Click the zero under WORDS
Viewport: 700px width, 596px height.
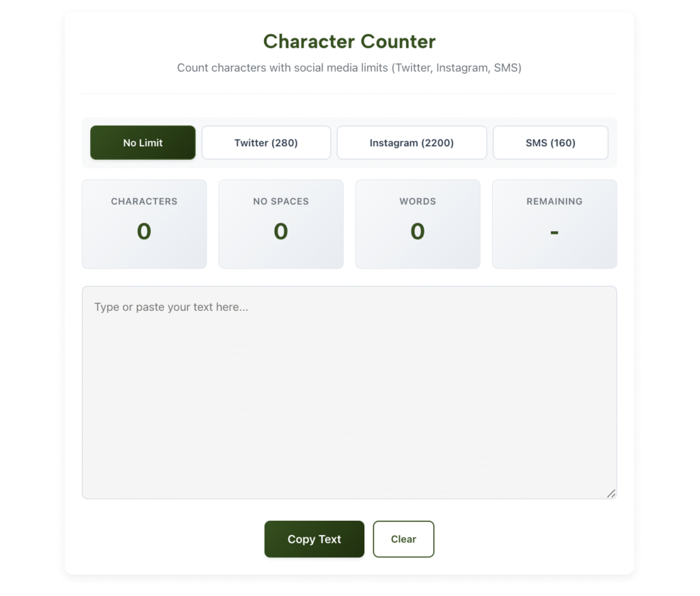(x=418, y=232)
